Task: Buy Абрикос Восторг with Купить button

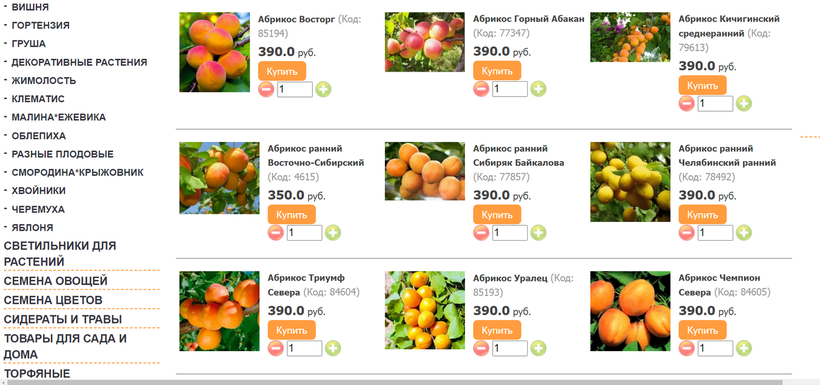Action: click(x=282, y=71)
